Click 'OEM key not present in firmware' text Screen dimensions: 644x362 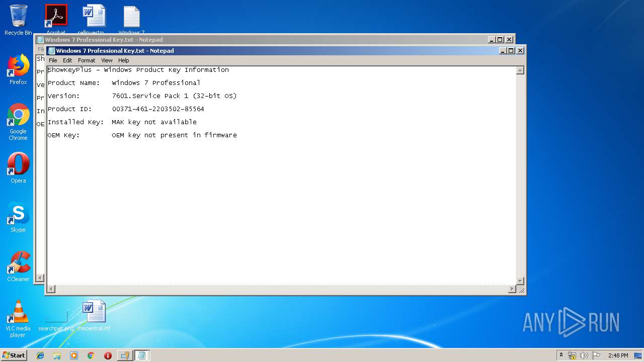[174, 135]
